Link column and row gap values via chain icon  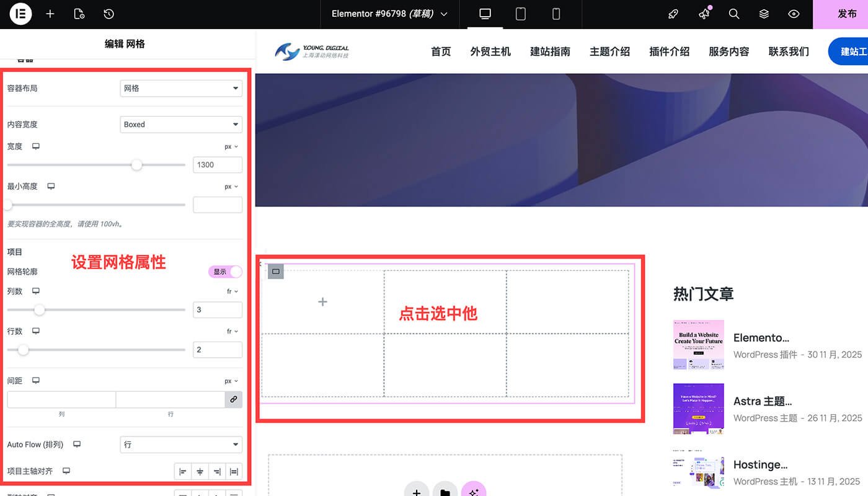pyautogui.click(x=234, y=399)
